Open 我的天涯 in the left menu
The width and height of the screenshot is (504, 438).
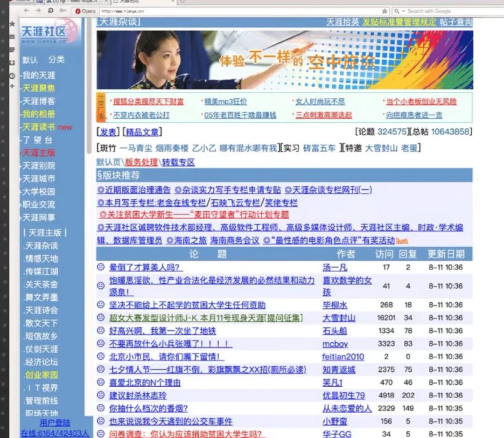pyautogui.click(x=39, y=76)
